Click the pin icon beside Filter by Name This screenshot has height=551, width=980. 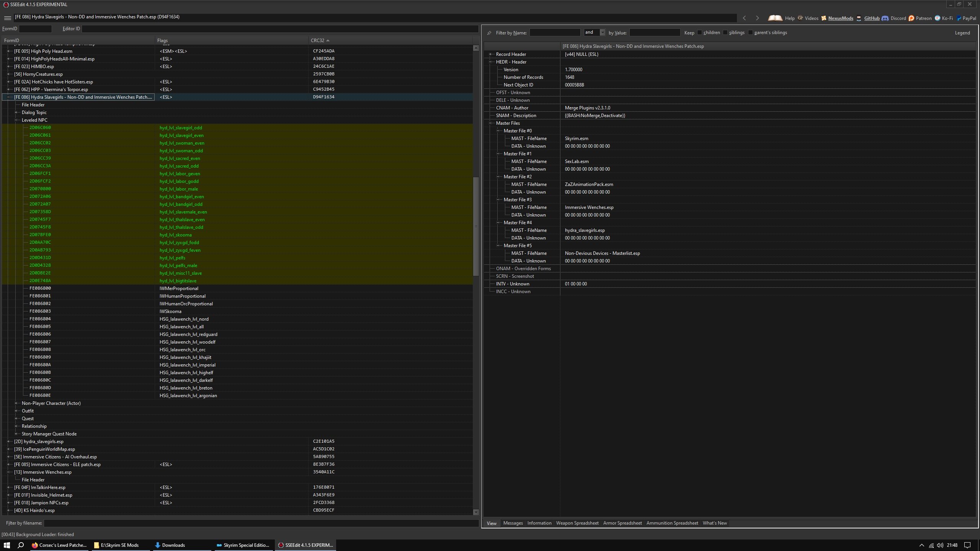point(489,33)
